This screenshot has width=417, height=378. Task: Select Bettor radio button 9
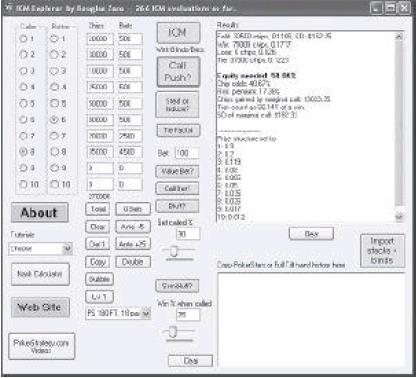[x=54, y=168]
